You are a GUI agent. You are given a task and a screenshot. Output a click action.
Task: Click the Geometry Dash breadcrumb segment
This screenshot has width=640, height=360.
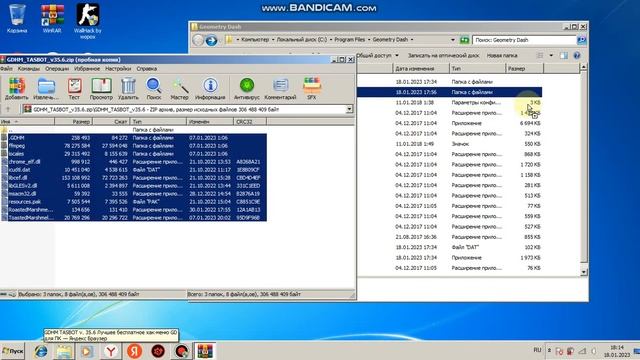coord(390,40)
